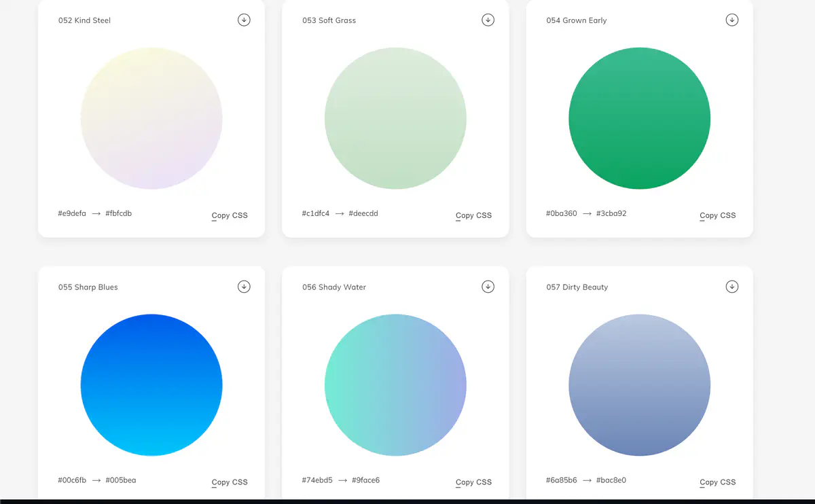Select the Kind Steel gradient circle
815x504 pixels.
(x=151, y=118)
